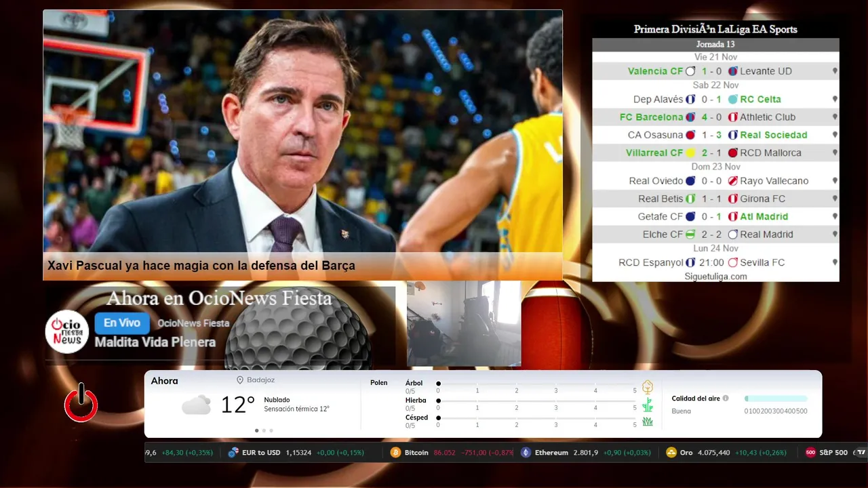Click the Athletic Club team name
The height and width of the screenshot is (488, 868).
point(768,117)
